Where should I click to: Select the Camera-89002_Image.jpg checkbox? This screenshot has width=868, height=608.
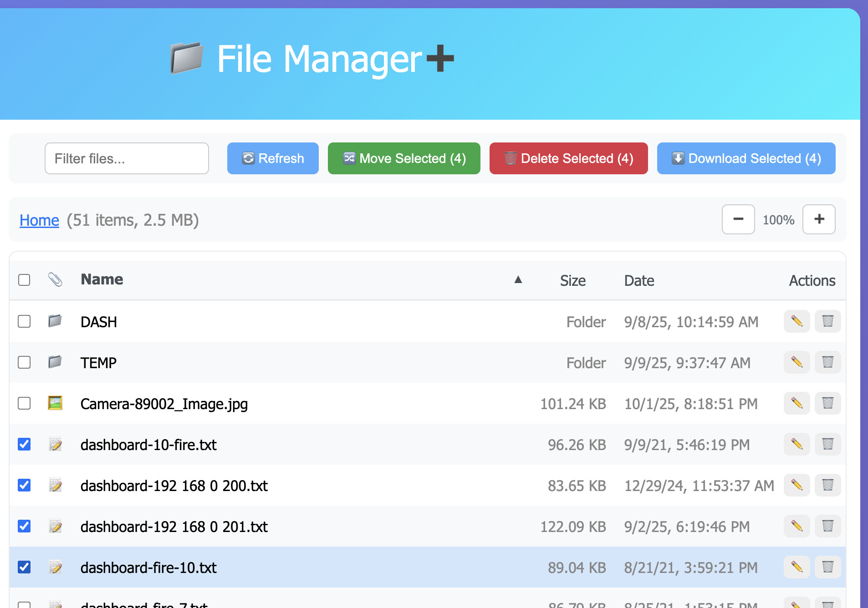(24, 403)
